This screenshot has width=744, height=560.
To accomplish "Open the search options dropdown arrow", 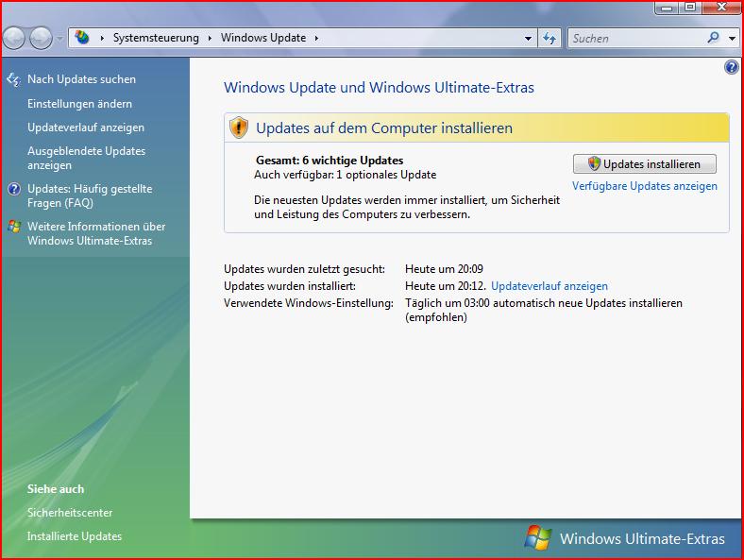I will click(732, 38).
